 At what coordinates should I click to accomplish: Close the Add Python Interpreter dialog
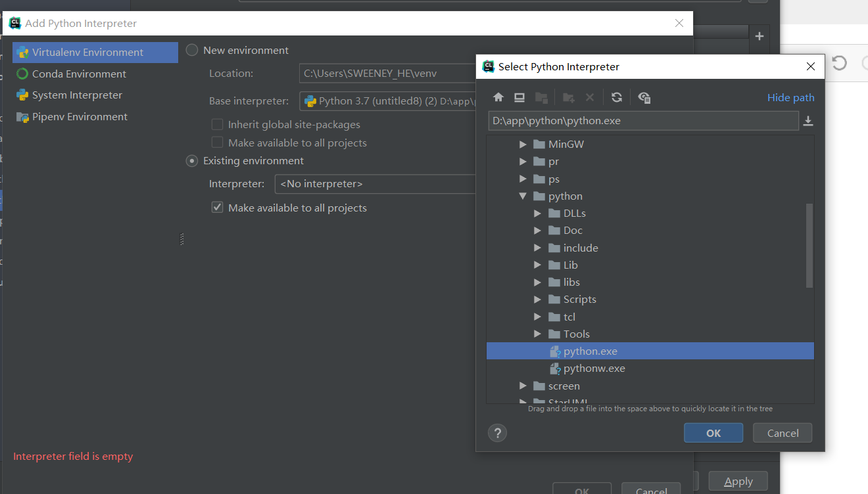[x=679, y=23]
